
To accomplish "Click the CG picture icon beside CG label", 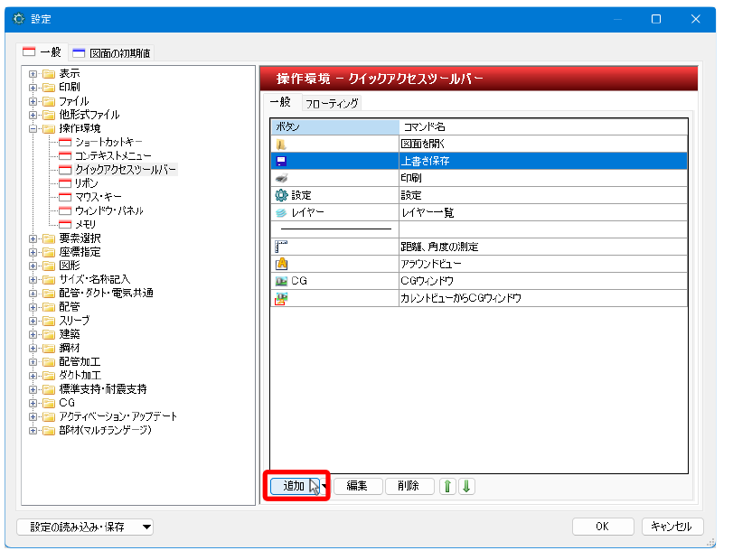I will 281,281.
